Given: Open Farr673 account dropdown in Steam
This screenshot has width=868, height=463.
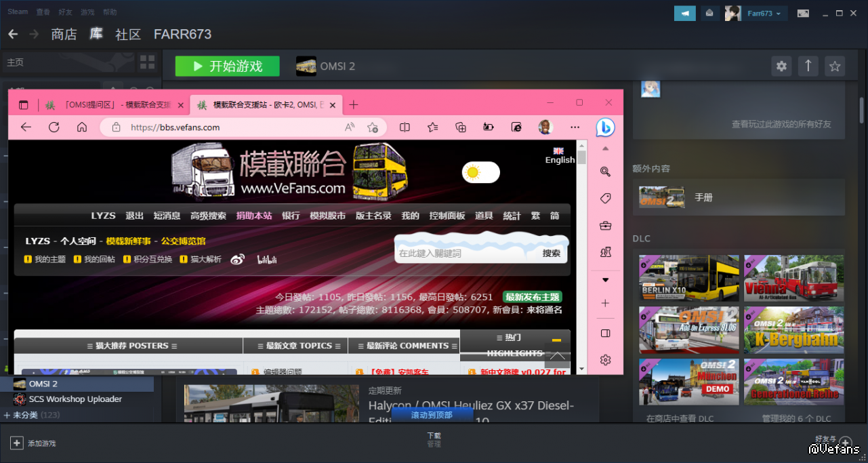Looking at the screenshot, I should point(764,13).
